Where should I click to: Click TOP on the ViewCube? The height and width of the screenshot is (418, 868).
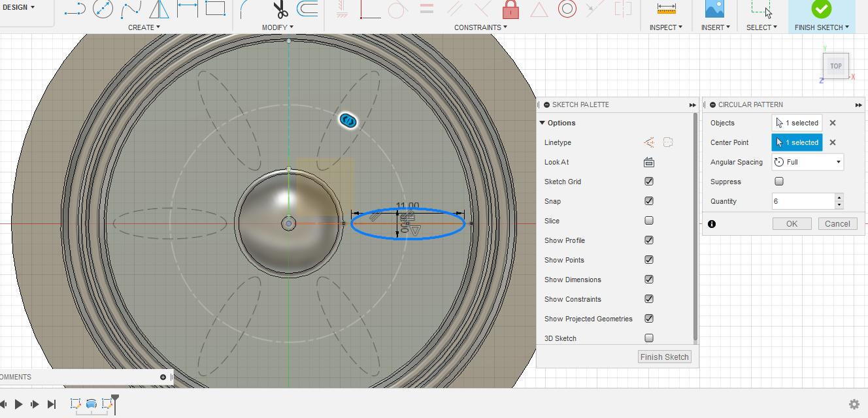(x=835, y=65)
